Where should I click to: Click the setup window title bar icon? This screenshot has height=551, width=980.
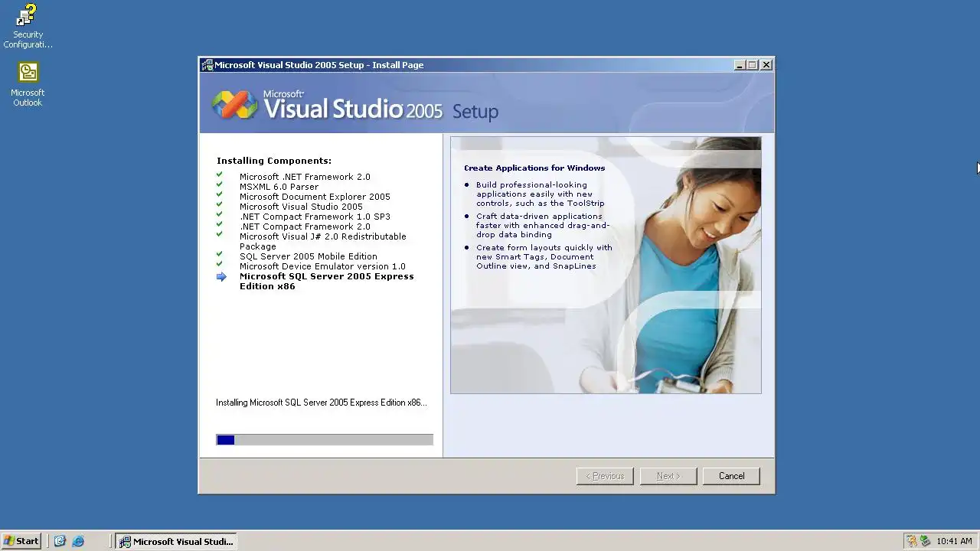207,65
